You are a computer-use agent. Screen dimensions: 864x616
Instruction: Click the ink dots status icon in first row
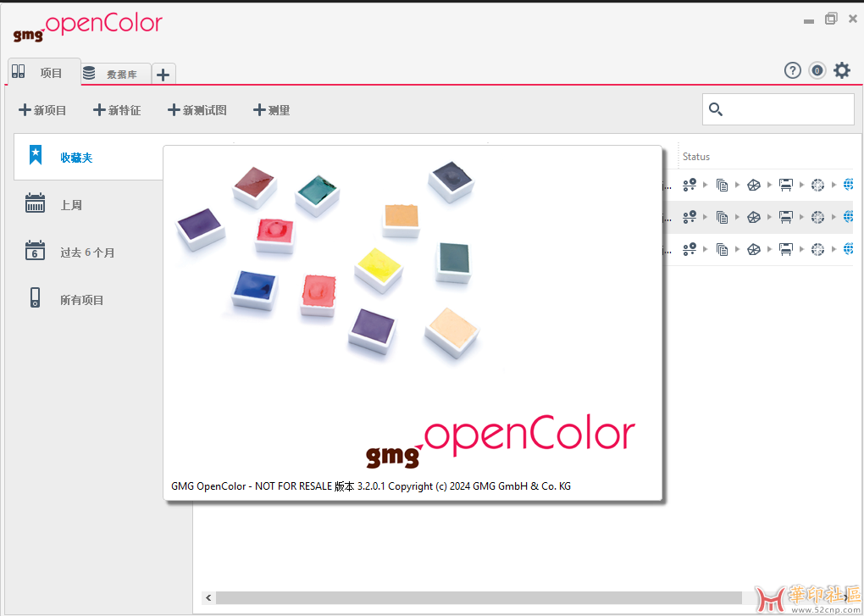click(x=690, y=185)
